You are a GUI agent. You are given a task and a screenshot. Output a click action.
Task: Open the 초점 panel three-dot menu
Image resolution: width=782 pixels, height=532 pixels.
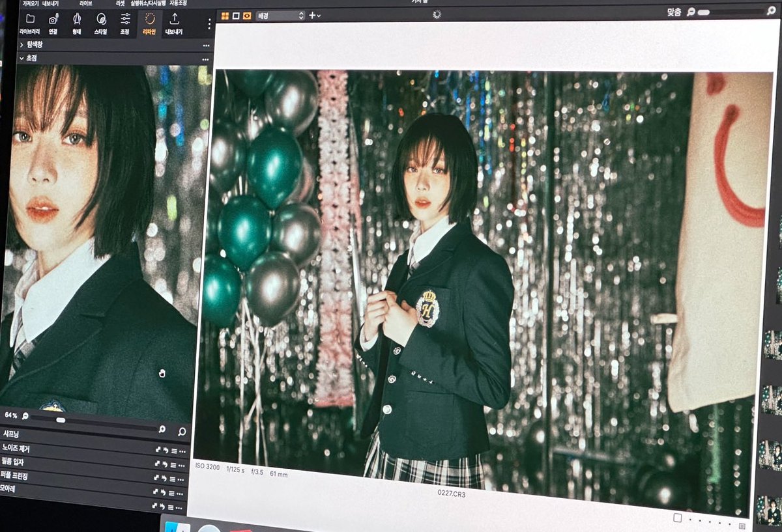[205, 59]
